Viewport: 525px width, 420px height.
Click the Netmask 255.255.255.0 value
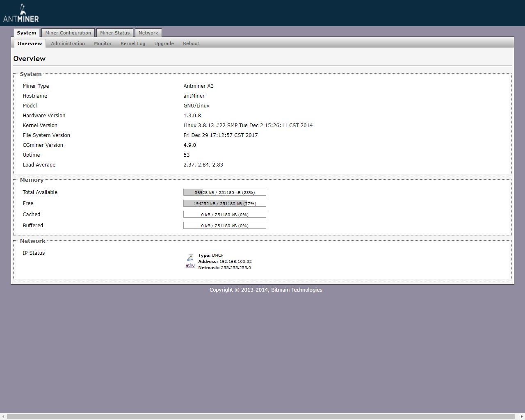(x=236, y=268)
